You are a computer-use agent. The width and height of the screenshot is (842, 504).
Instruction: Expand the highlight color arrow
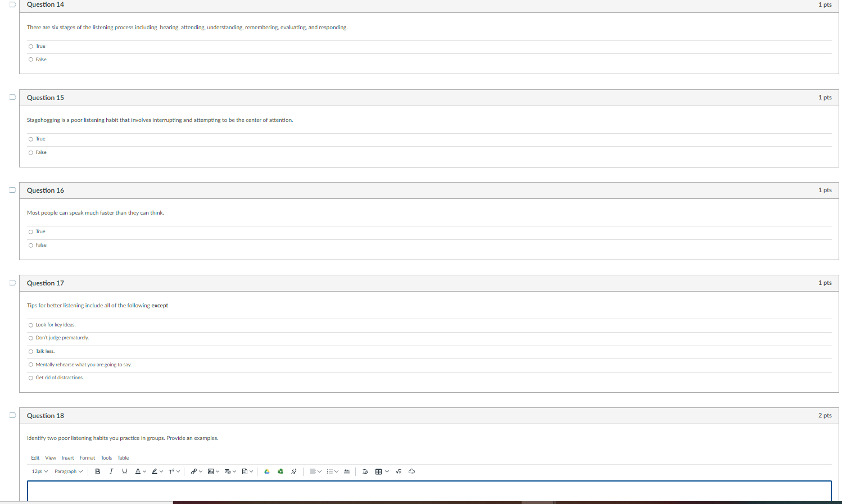(161, 471)
